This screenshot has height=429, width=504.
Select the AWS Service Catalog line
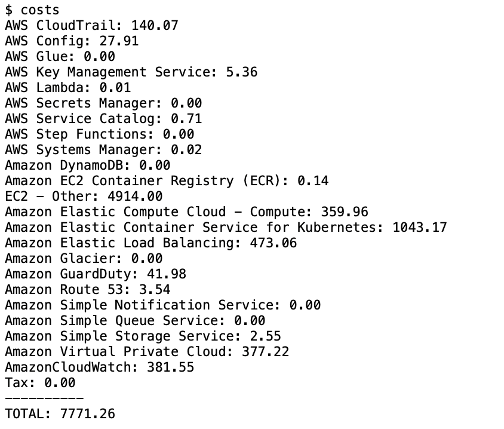(x=103, y=119)
